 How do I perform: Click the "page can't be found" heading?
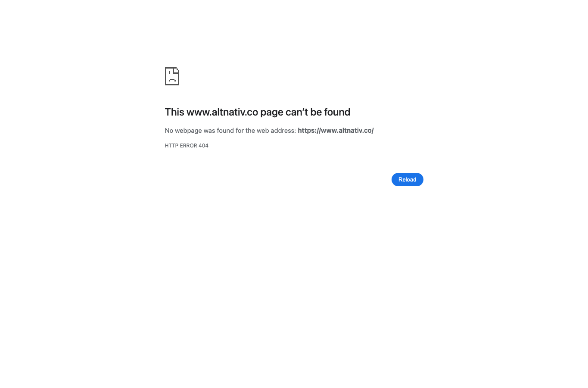(x=258, y=112)
